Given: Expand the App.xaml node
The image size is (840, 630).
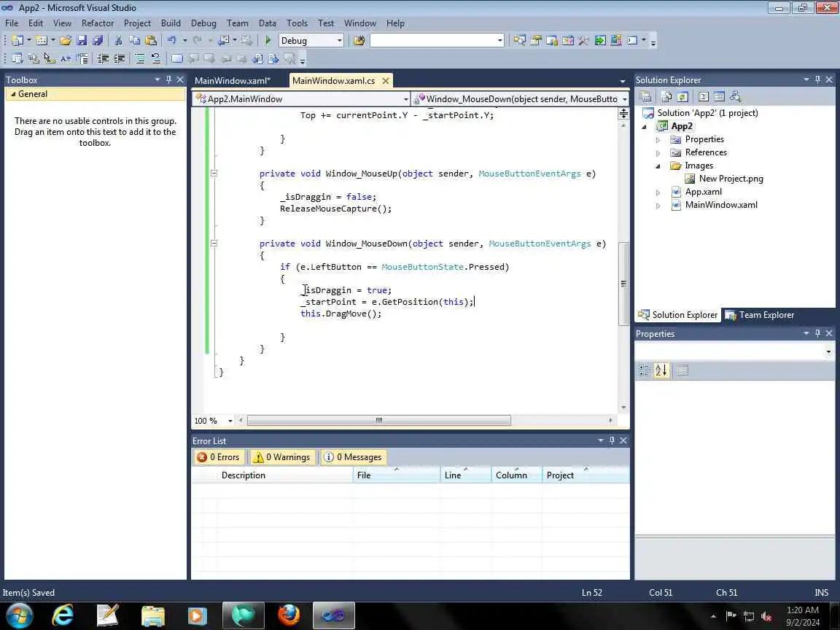Looking at the screenshot, I should pos(658,192).
